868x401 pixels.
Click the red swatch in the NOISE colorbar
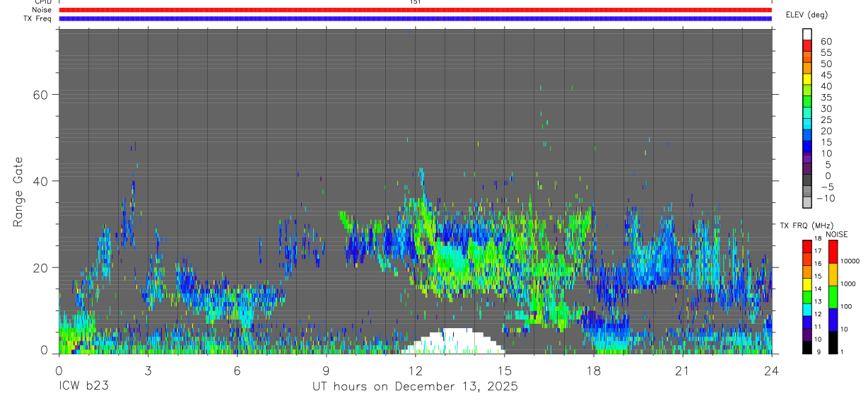pos(833,251)
